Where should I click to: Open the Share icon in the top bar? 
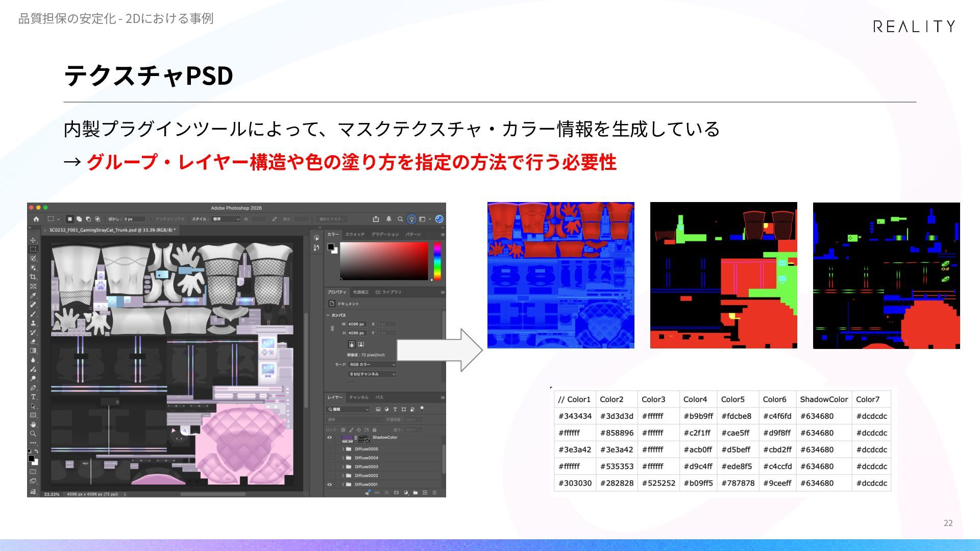click(x=376, y=219)
